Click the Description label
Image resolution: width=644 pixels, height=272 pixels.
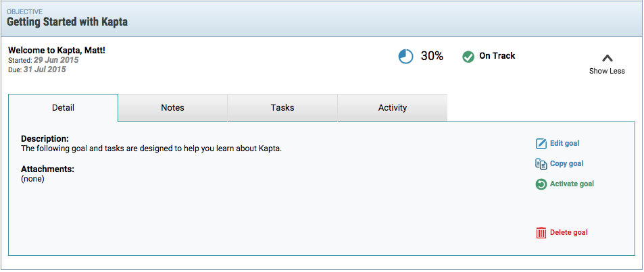pyautogui.click(x=45, y=138)
